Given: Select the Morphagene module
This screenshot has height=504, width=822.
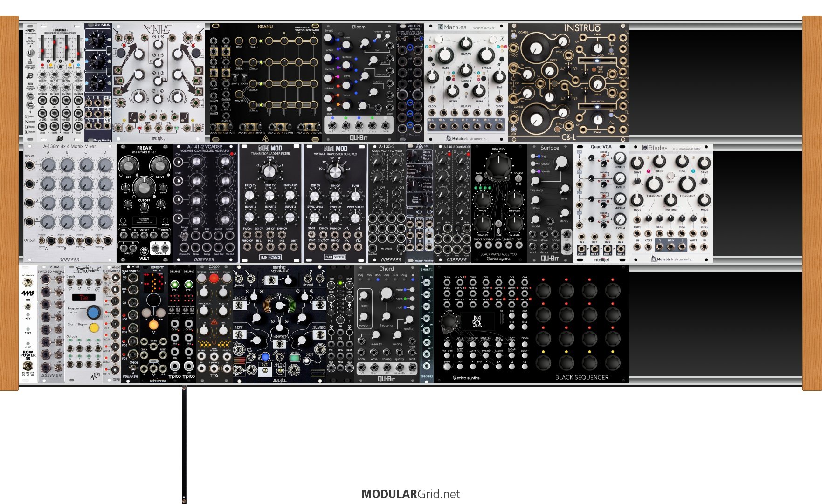Looking at the screenshot, I should [x=280, y=324].
